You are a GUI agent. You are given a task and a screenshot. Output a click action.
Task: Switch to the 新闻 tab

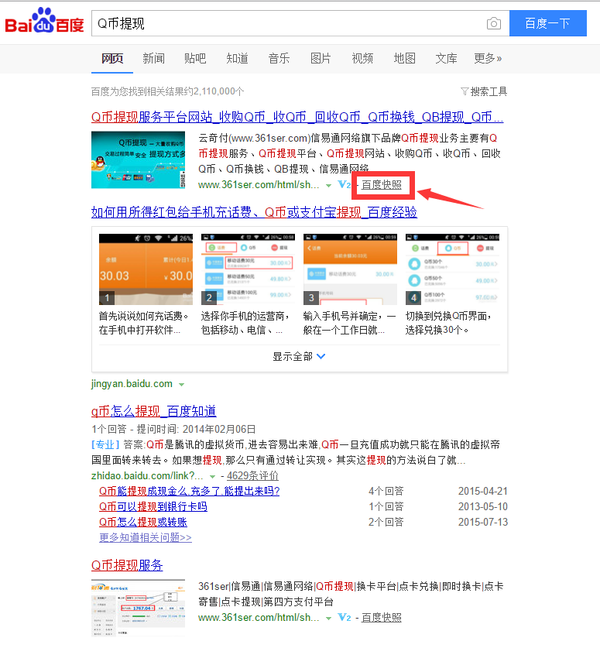pos(153,58)
